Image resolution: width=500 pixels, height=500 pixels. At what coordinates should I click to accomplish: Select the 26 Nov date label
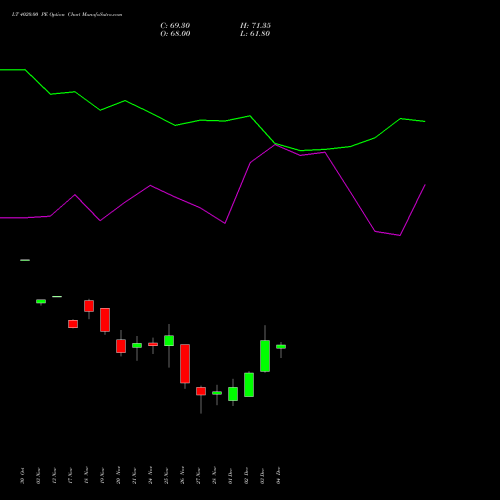click(x=182, y=476)
